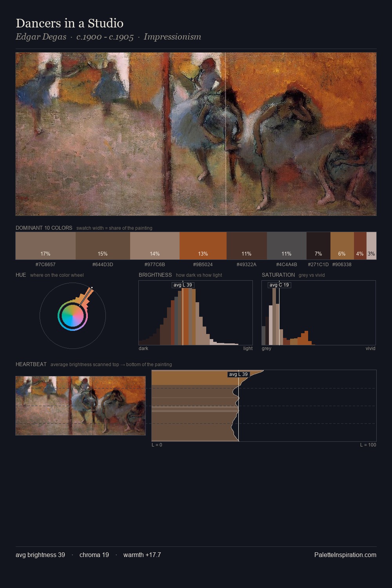The width and height of the screenshot is (392, 588).
Task: Click the 'DOMINANT 10 COLORS' heading
Action: [44, 228]
